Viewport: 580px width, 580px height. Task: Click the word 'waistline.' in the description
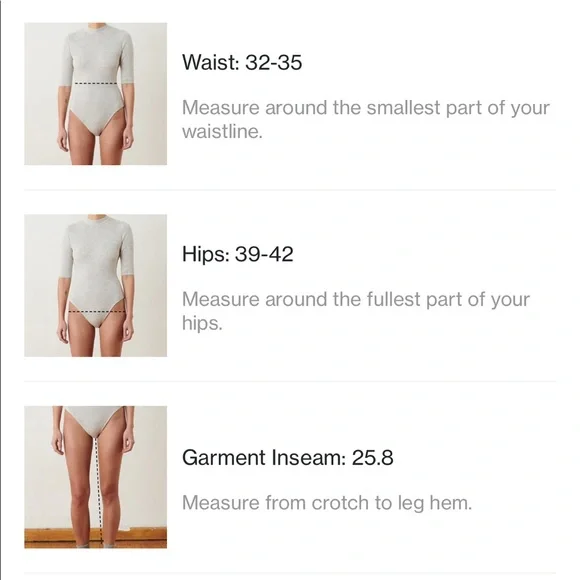pyautogui.click(x=222, y=132)
